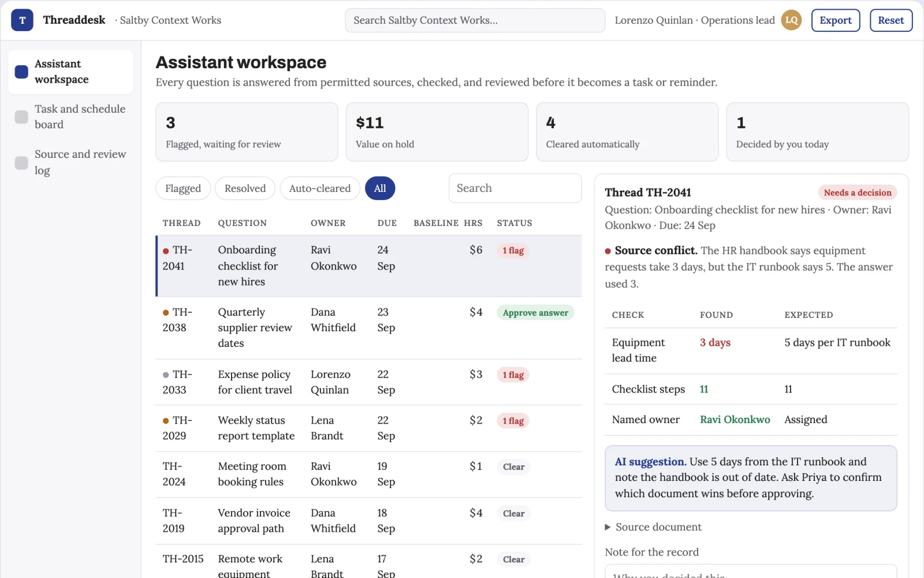The image size is (924, 578).
Task: Click the Cleared automatically card
Action: (x=627, y=132)
